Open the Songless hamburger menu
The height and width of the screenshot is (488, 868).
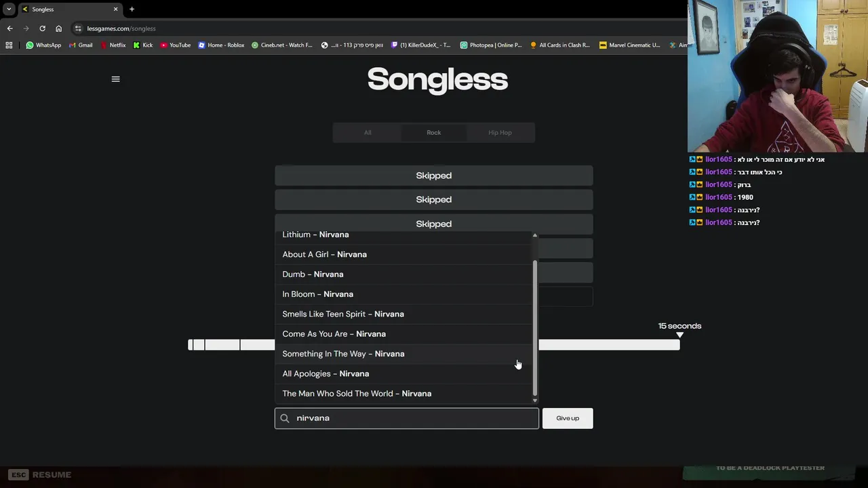(115, 79)
